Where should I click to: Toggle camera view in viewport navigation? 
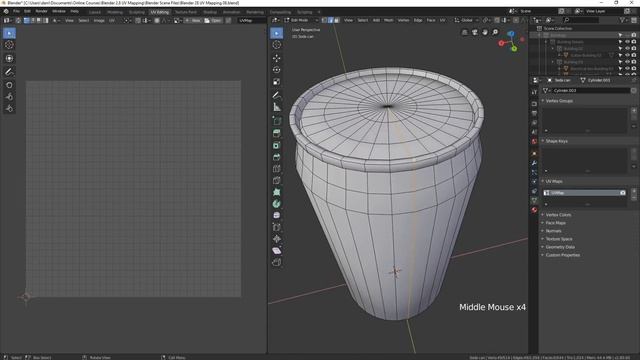click(x=475, y=32)
